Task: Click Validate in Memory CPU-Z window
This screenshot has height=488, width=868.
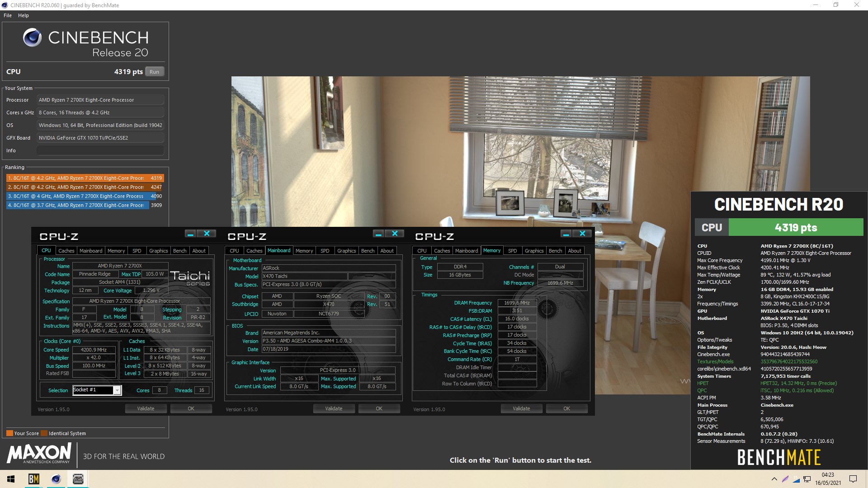Action: tap(522, 408)
